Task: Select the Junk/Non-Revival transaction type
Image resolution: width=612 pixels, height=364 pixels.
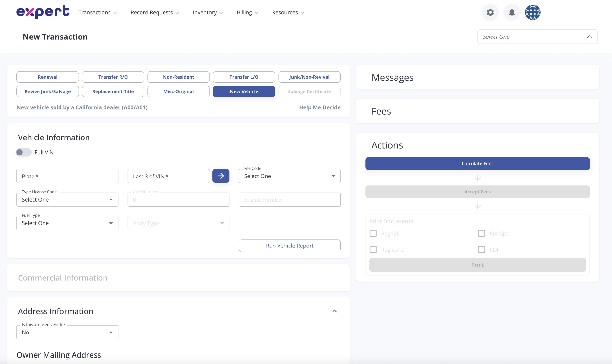Action: pyautogui.click(x=309, y=77)
